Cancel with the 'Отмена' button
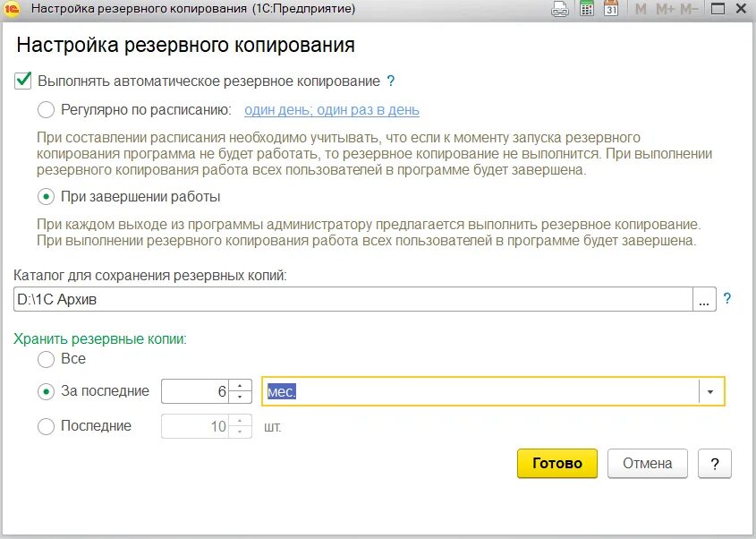Viewport: 756px width, 539px height. pos(648,463)
